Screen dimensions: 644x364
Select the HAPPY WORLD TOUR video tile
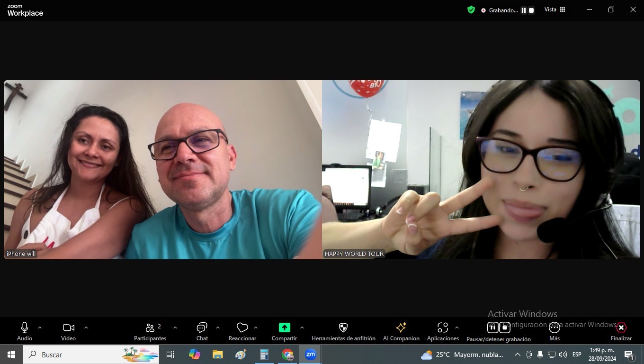[x=481, y=170]
